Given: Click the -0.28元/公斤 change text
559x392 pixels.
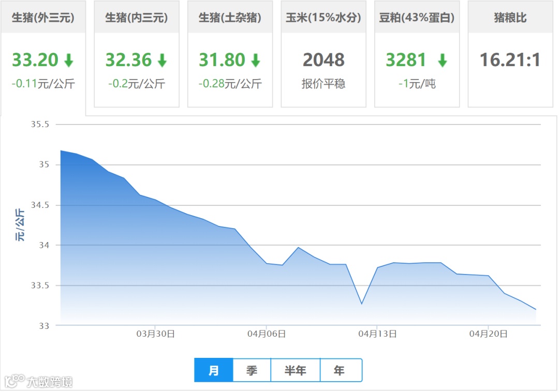Looking at the screenshot, I should (230, 84).
